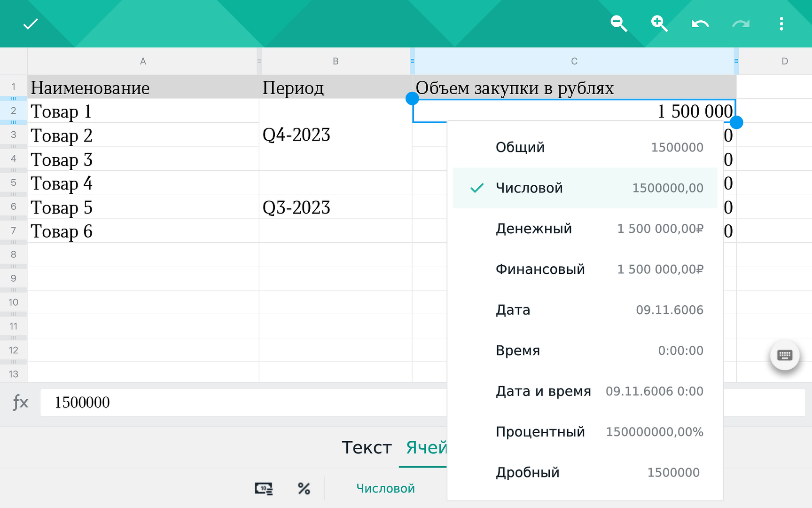This screenshot has width=812, height=508.
Task: Open the Числовой format dropdown
Action: click(385, 489)
